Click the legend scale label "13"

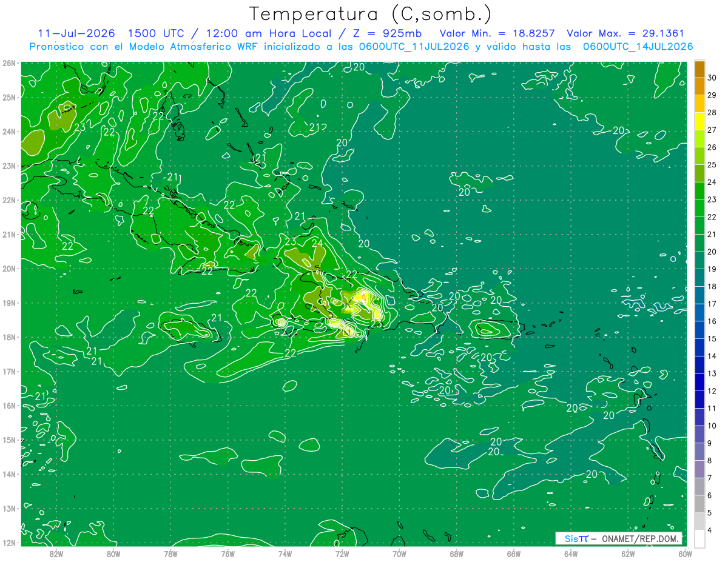click(x=712, y=373)
